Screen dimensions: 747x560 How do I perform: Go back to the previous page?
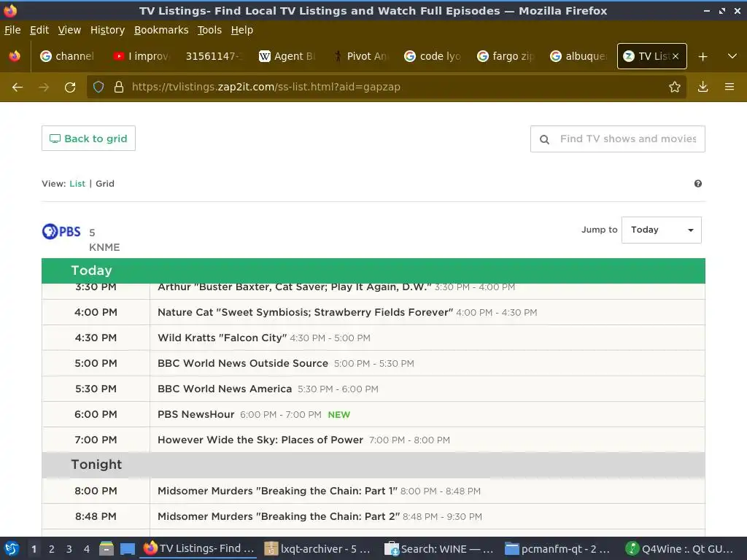18,87
